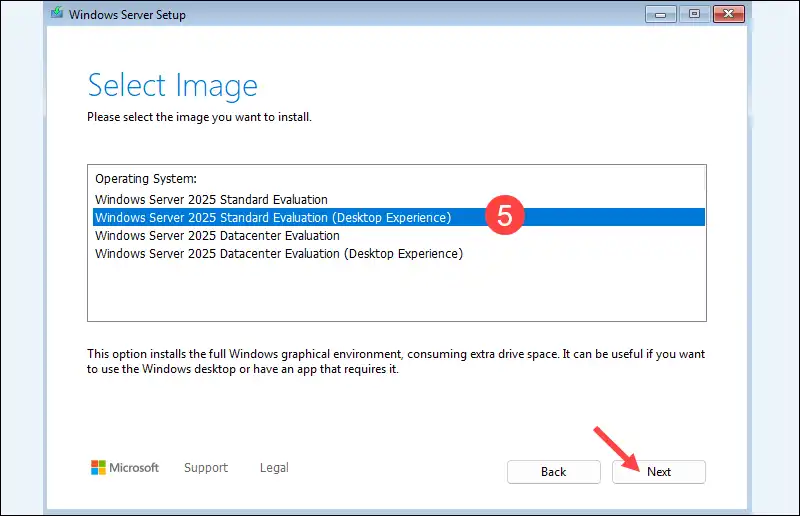The height and width of the screenshot is (516, 800).
Task: Open the Legal link
Action: (274, 468)
